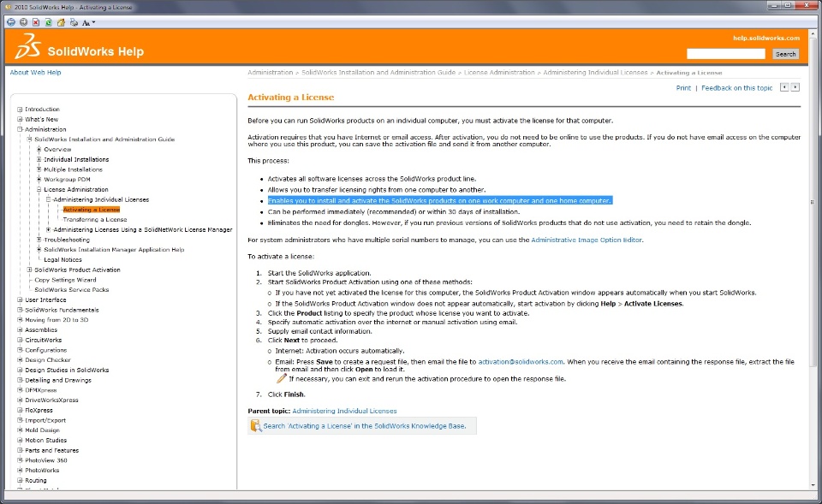Screen dimensions: 822x504
Task: Select Copy Settings Wizard tree item
Action: coord(65,280)
